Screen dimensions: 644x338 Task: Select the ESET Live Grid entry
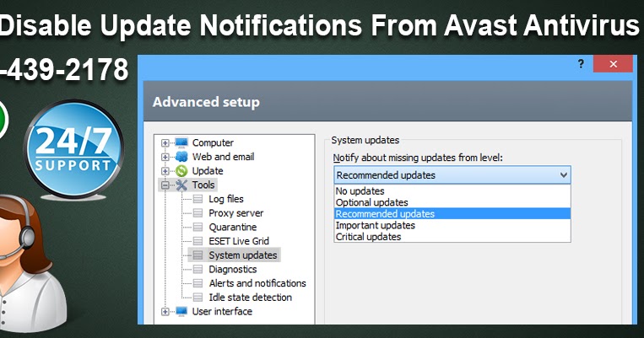tap(239, 241)
